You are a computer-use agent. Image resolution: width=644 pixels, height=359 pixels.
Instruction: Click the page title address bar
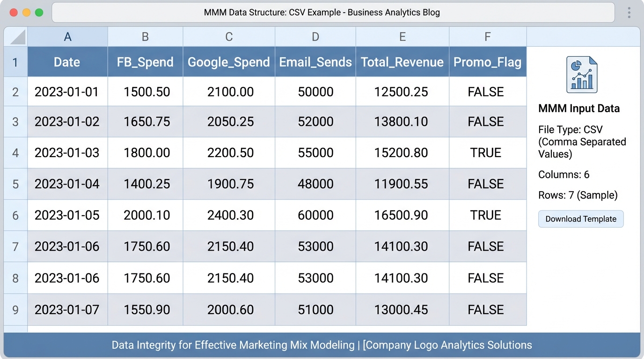[x=333, y=13]
